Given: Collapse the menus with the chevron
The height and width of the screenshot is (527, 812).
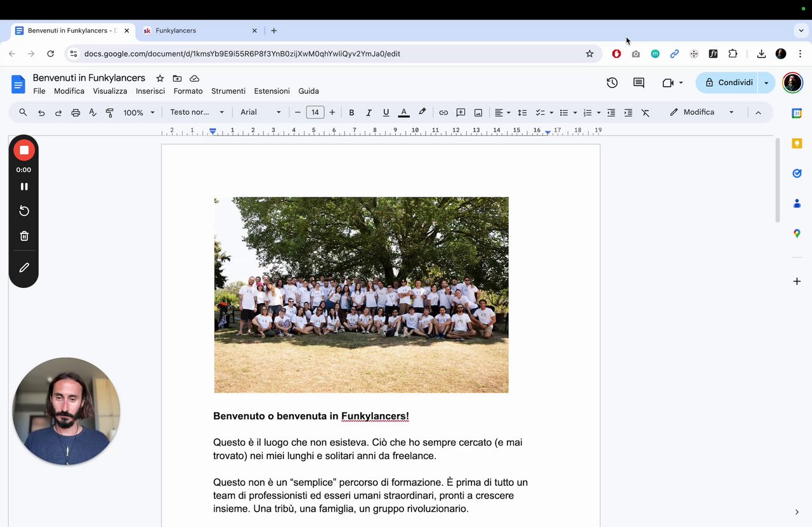Looking at the screenshot, I should (758, 112).
